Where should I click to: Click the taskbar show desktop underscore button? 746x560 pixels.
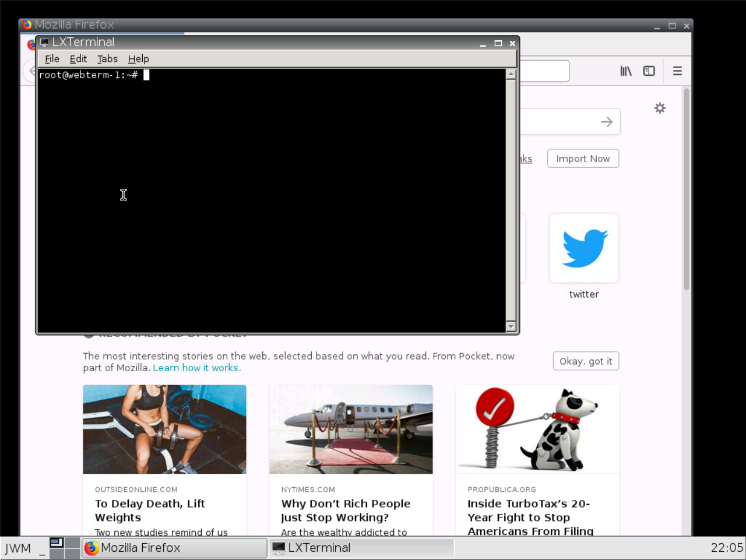(42, 549)
